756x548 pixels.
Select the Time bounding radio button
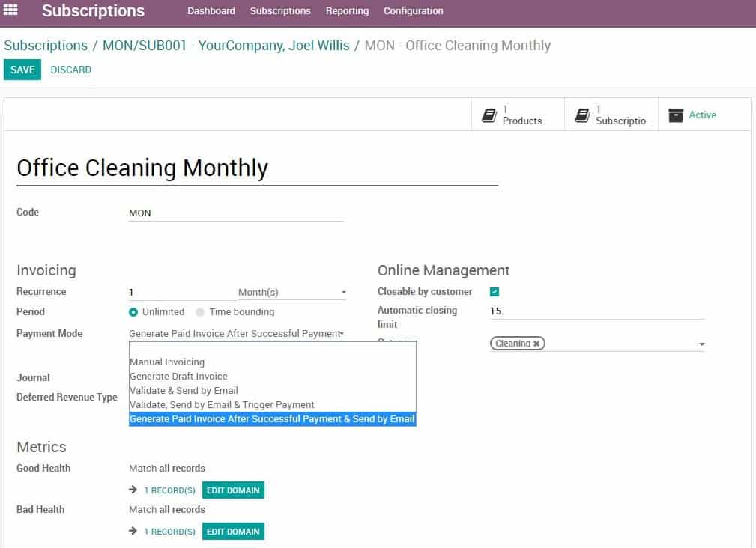click(200, 312)
